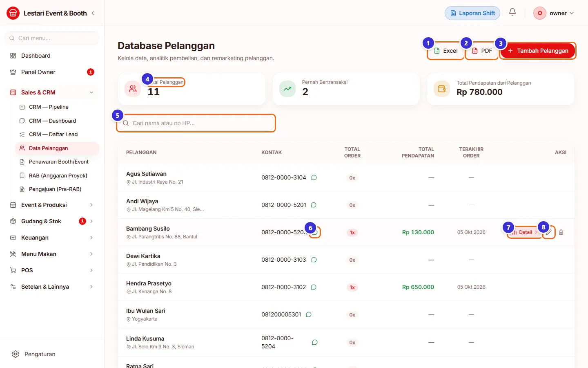Viewport: 588px width, 368px height.
Task: Focus the Cari nama atau no HP search field
Action: coord(196,123)
